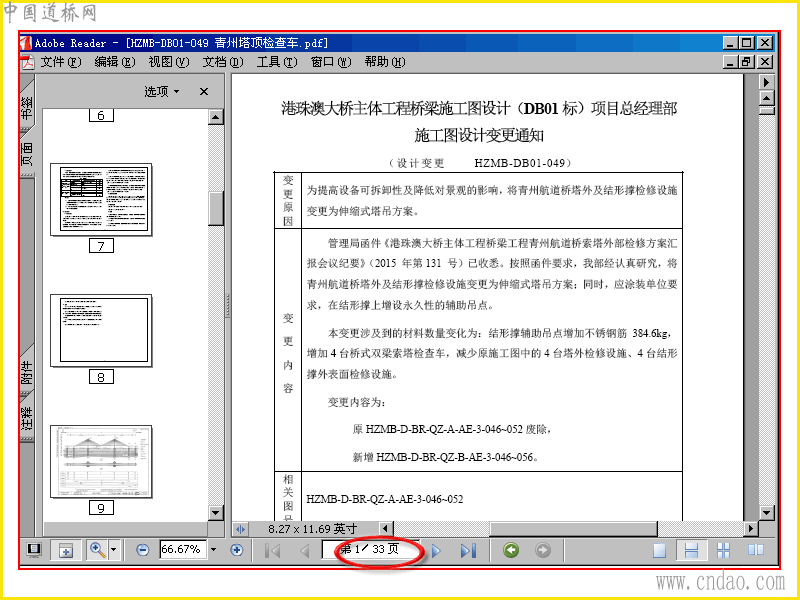This screenshot has height=600, width=800.
Task: Toggle continuous page layout view
Action: (x=691, y=551)
